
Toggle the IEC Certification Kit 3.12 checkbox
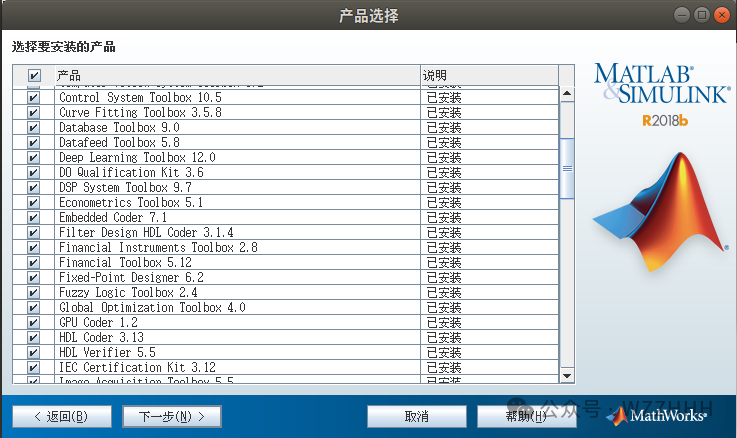(x=33, y=368)
